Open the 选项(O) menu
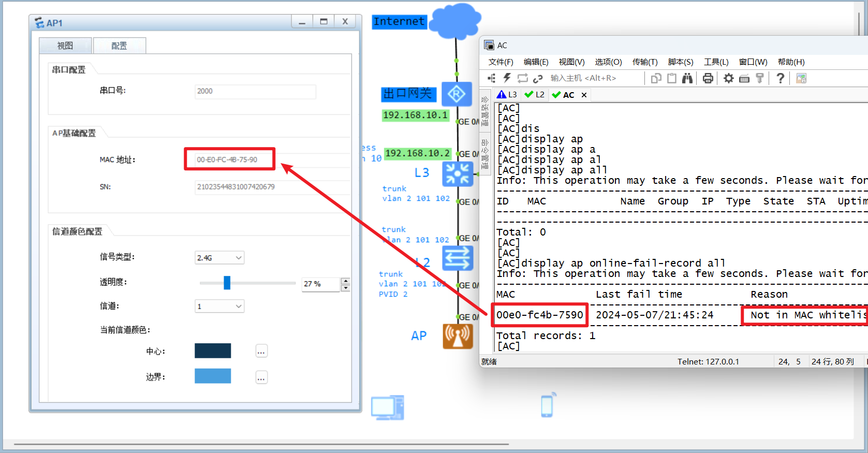This screenshot has width=868, height=453. 608,62
